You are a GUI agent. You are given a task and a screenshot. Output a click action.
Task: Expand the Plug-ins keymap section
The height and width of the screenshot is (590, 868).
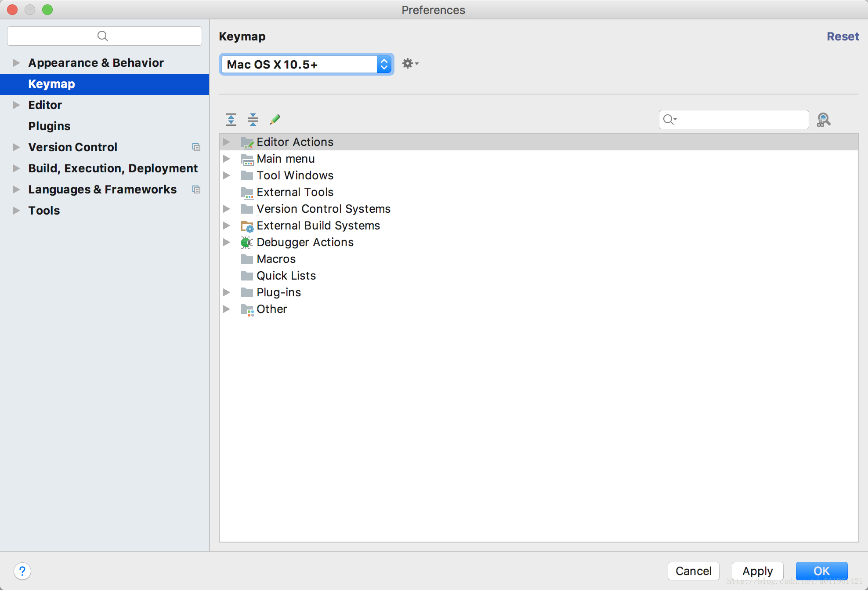point(228,292)
